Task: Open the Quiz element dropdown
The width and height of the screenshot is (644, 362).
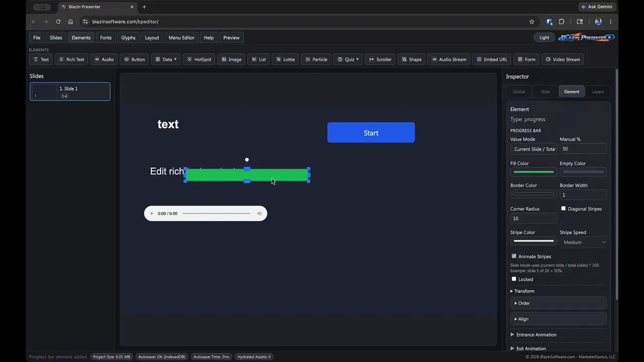Action: click(x=348, y=59)
